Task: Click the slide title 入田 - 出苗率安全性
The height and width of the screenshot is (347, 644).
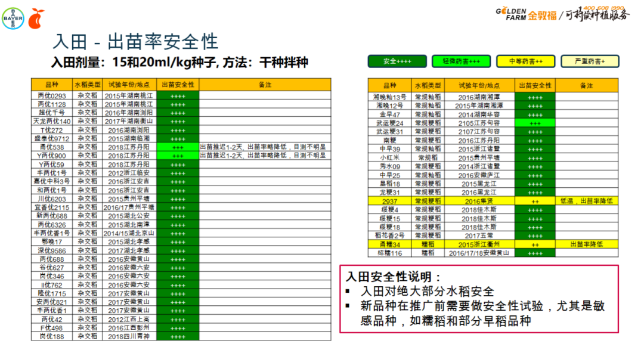Action: click(135, 41)
